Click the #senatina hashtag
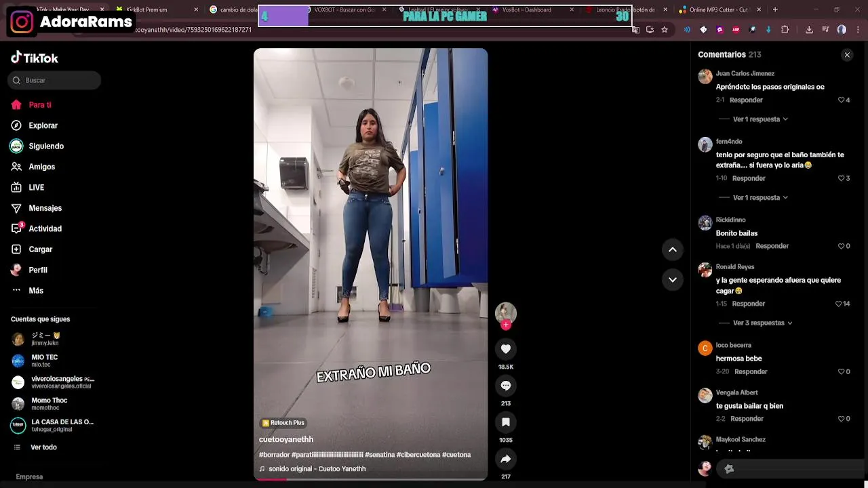This screenshot has height=488, width=868. pos(379,455)
